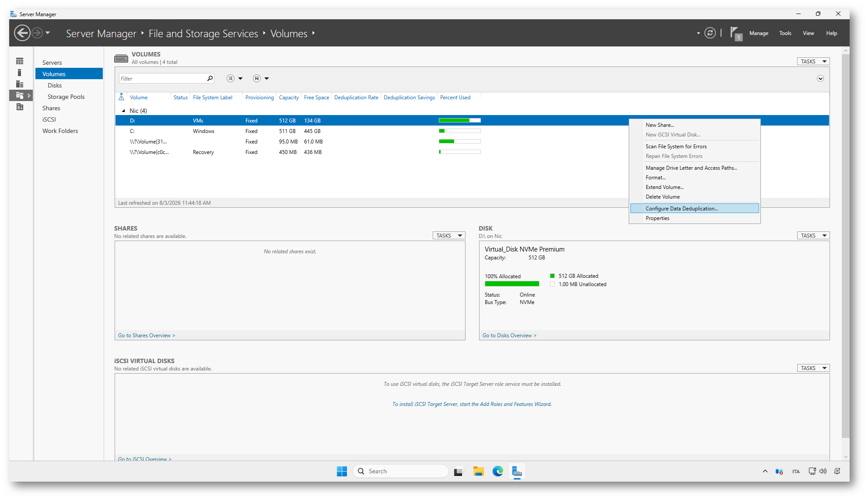
Task: Open the Disk TASKS dropdown
Action: point(813,236)
